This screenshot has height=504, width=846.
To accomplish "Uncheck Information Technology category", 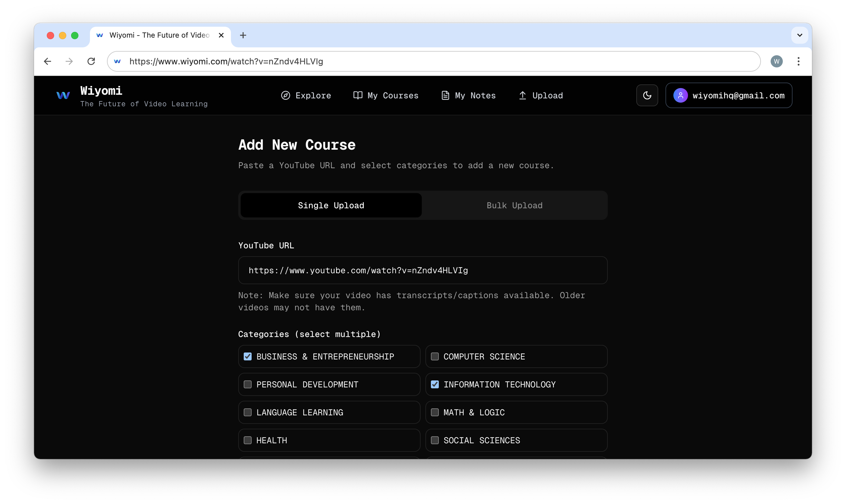I will (x=435, y=384).
